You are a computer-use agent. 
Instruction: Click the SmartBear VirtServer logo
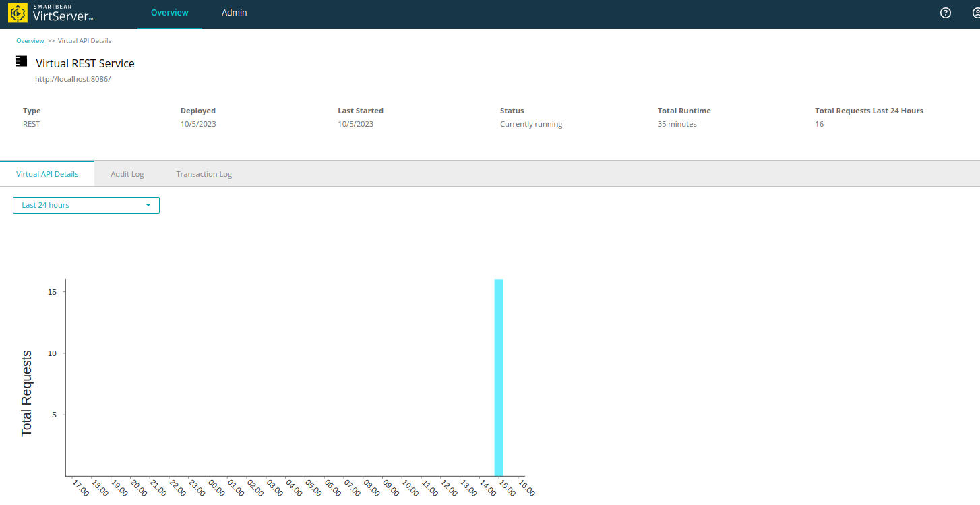tap(51, 13)
